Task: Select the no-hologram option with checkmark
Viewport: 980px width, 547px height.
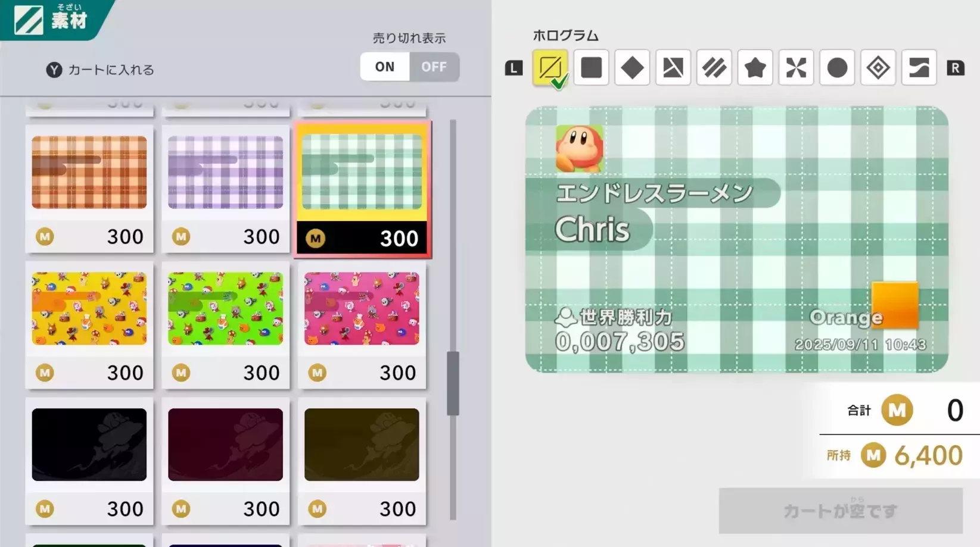Action: (x=550, y=68)
